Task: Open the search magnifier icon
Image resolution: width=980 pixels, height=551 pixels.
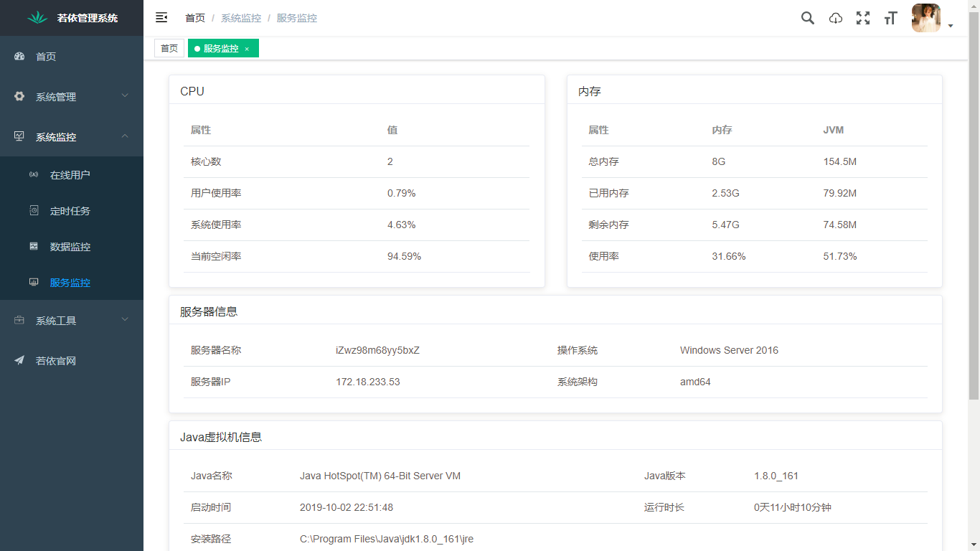Action: pyautogui.click(x=808, y=18)
